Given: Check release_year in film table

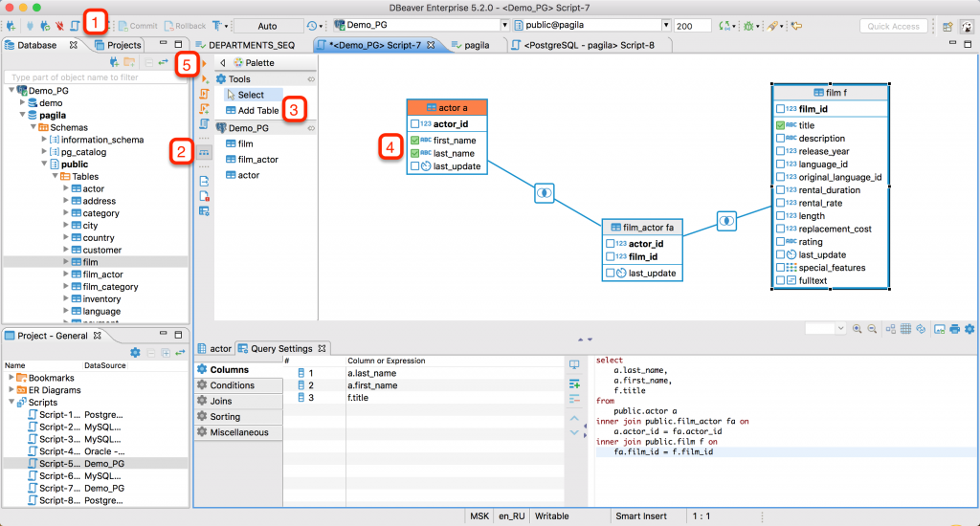Looking at the screenshot, I should pyautogui.click(x=780, y=151).
